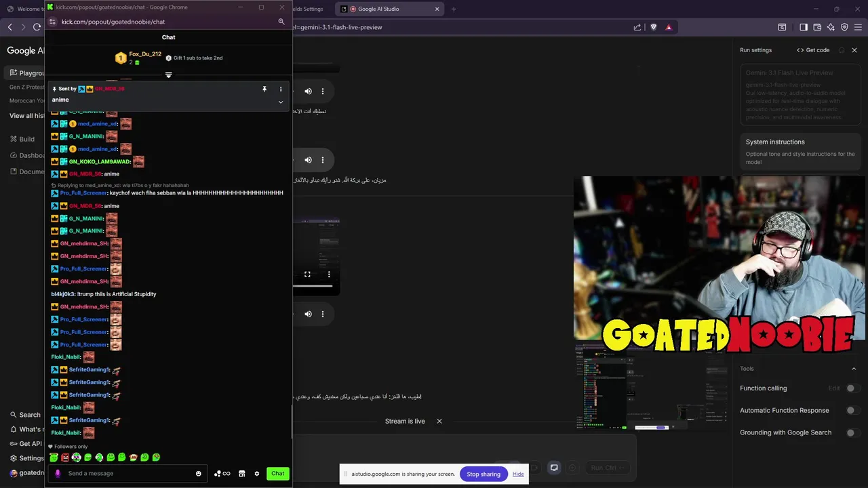Collapse the Tools section chevron
The image size is (868, 488).
pyautogui.click(x=854, y=369)
